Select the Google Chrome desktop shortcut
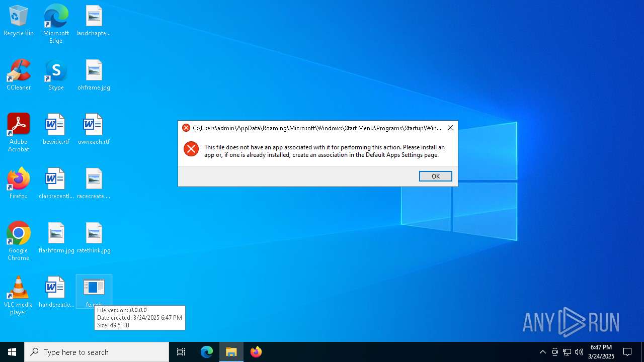Viewport: 644px width, 362px height. [19, 241]
